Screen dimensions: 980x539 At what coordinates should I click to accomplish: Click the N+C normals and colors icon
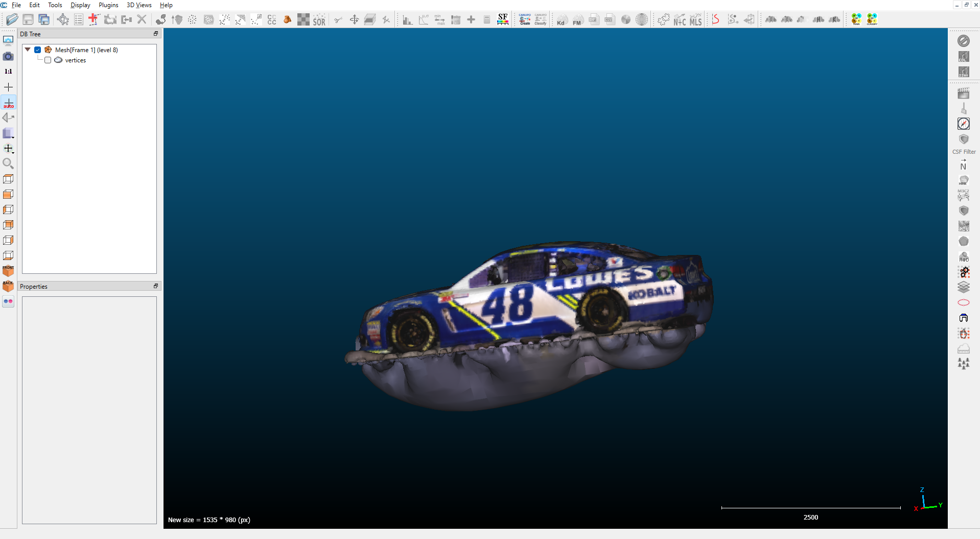tap(680, 19)
